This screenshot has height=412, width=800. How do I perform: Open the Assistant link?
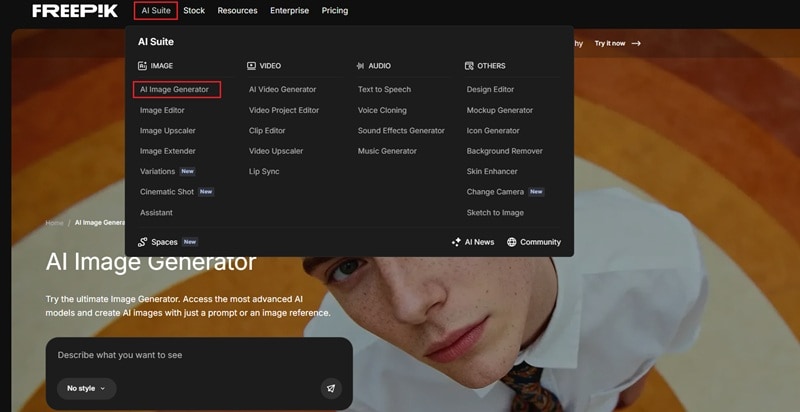(x=156, y=213)
